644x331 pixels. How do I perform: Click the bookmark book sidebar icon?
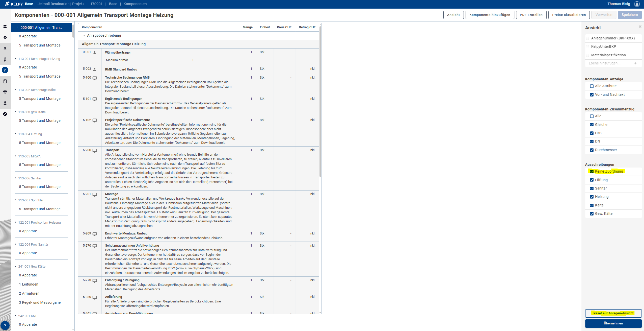[5, 81]
